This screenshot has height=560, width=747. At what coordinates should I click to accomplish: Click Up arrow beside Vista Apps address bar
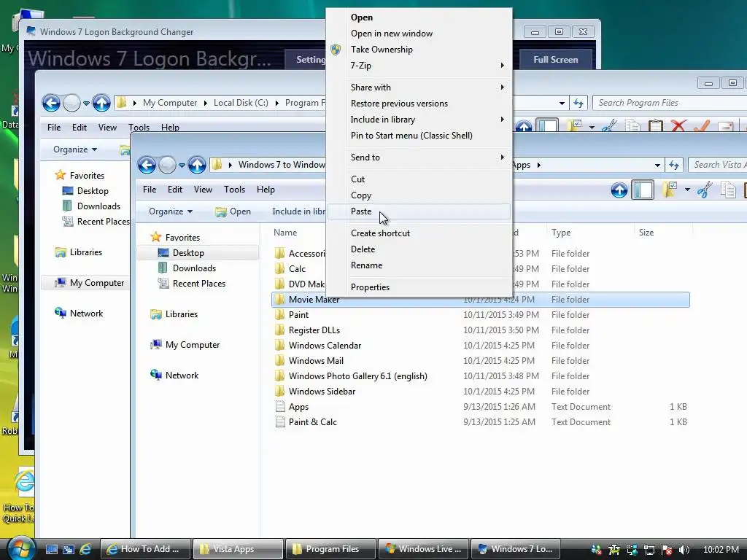click(x=197, y=166)
